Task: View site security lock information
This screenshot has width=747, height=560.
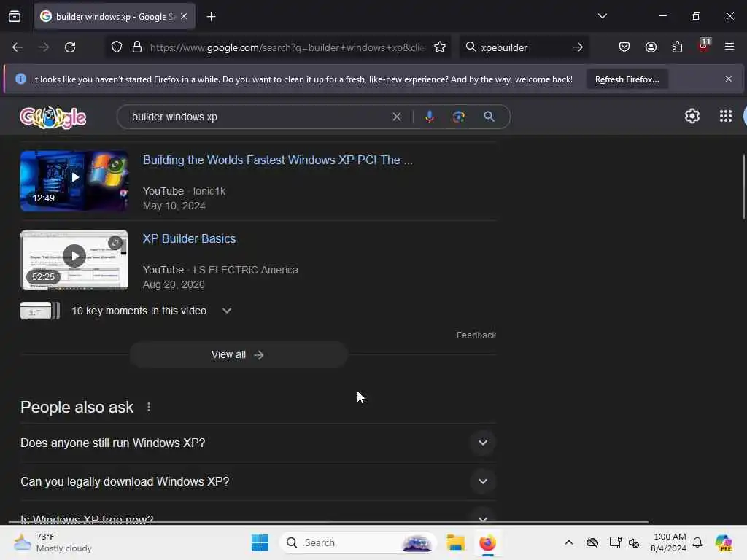Action: click(137, 47)
